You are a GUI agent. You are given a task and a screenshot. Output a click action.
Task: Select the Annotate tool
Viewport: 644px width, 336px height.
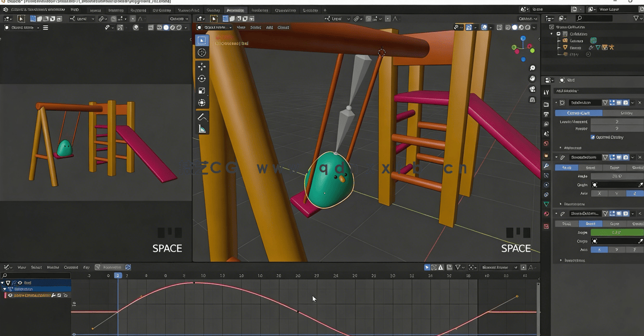[202, 117]
